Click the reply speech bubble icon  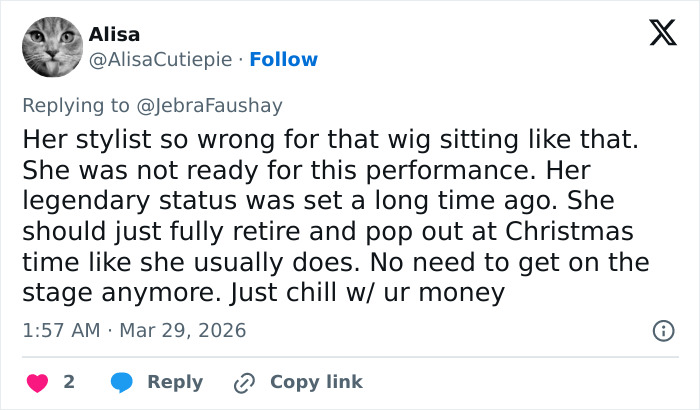coord(122,382)
